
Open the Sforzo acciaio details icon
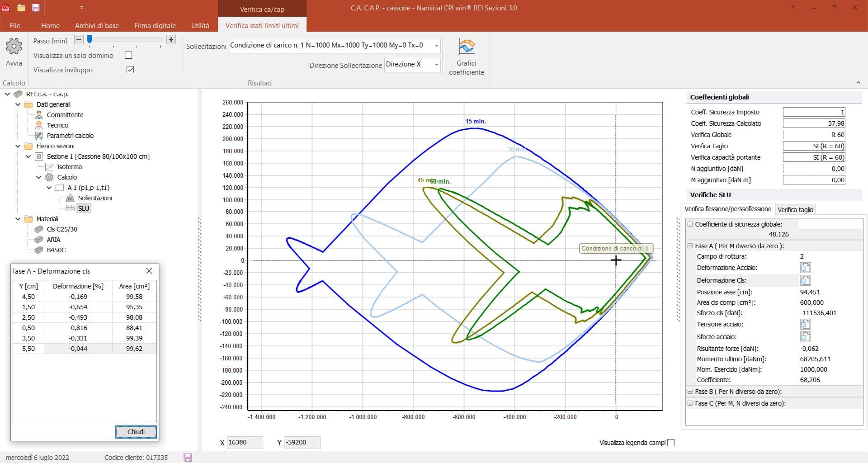coord(805,337)
